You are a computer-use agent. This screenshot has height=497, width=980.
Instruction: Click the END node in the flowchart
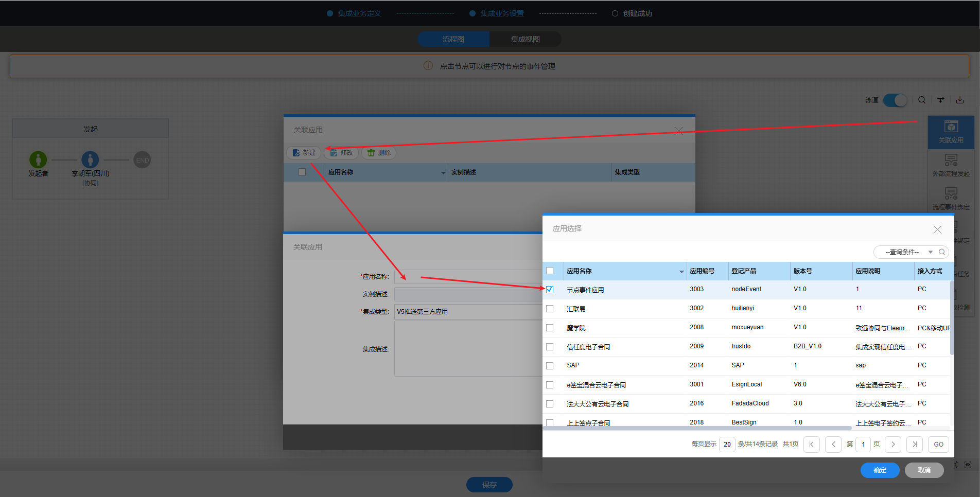point(142,160)
